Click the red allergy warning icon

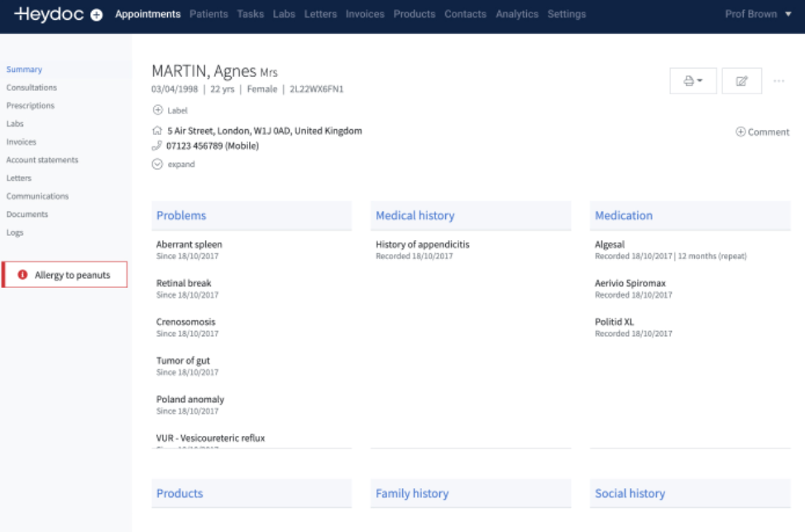click(22, 275)
